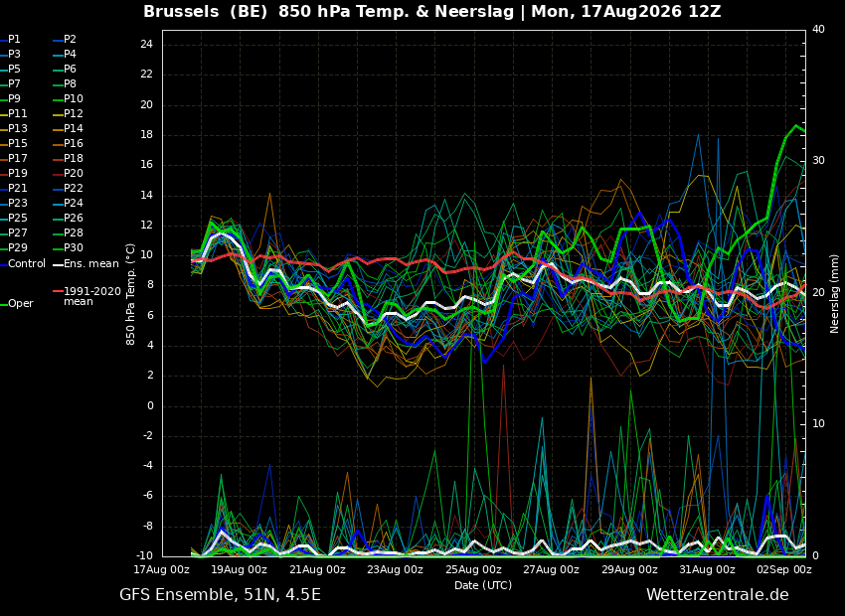The image size is (845, 616).
Task: Click the -4 temperature axis value
Action: coord(148,466)
